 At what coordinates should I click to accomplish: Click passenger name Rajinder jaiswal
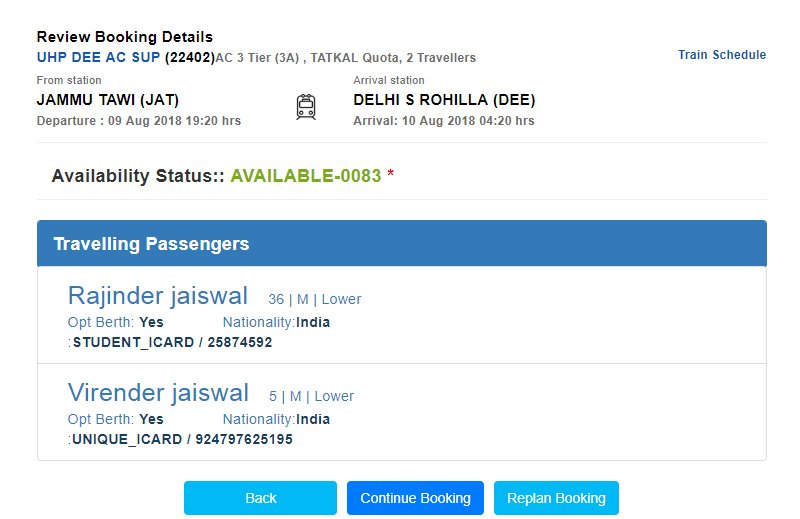click(158, 295)
